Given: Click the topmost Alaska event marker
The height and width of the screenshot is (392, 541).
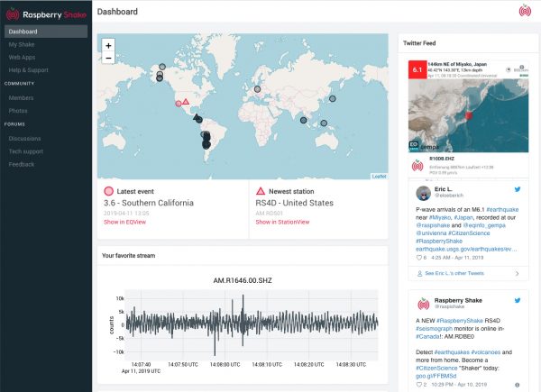Looking at the screenshot, I should [162, 67].
